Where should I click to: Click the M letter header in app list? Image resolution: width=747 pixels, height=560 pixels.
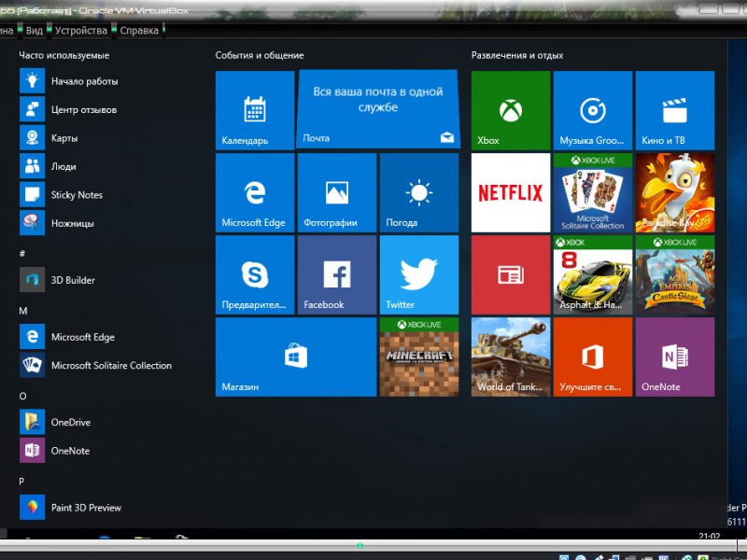click(x=22, y=311)
